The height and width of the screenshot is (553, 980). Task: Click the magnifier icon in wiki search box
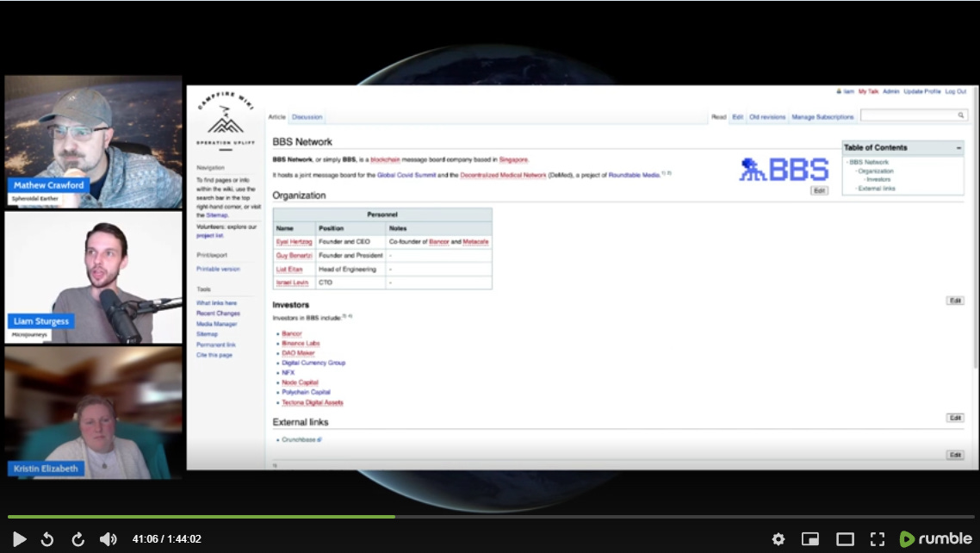click(x=961, y=115)
